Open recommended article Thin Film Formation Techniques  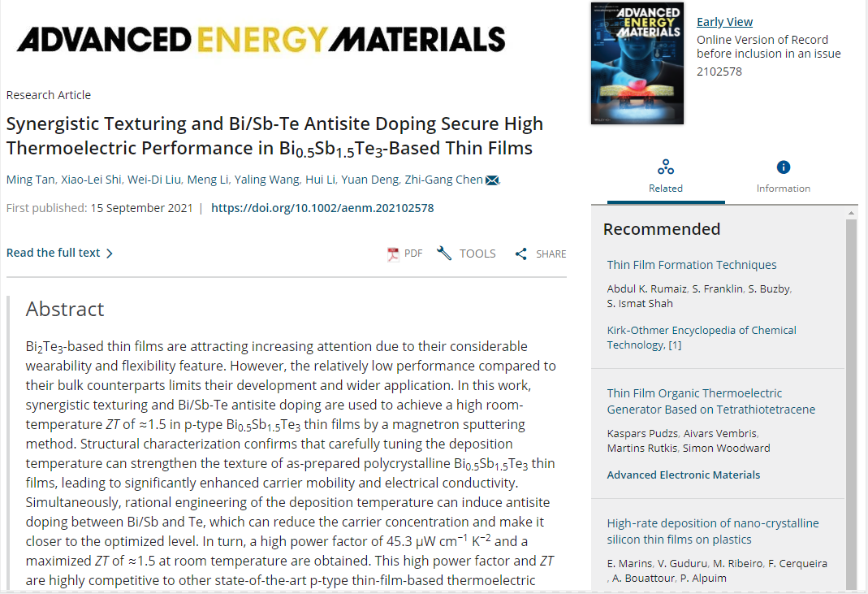[x=692, y=265]
